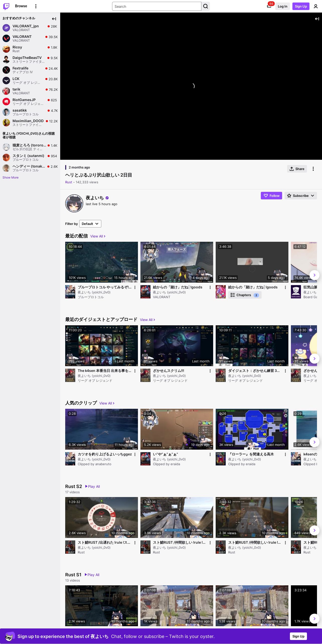Image resolution: width=322 pixels, height=644 pixels.
Task: Open the Twitch home logo
Action: pyautogui.click(x=6, y=6)
